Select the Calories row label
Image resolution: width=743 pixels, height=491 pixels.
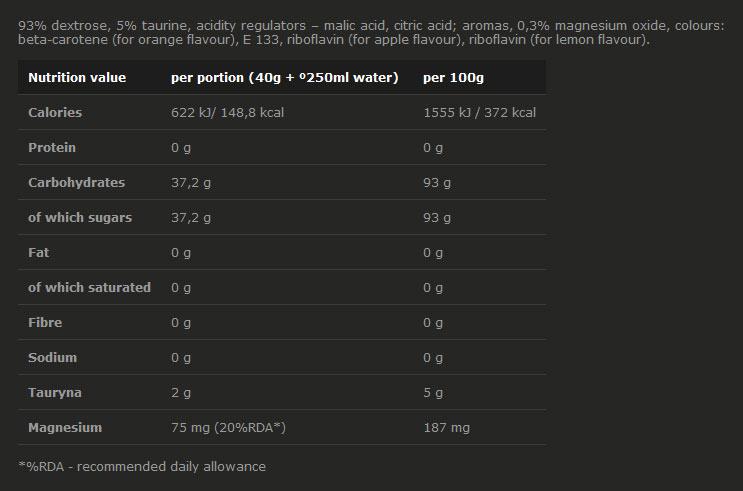(55, 112)
